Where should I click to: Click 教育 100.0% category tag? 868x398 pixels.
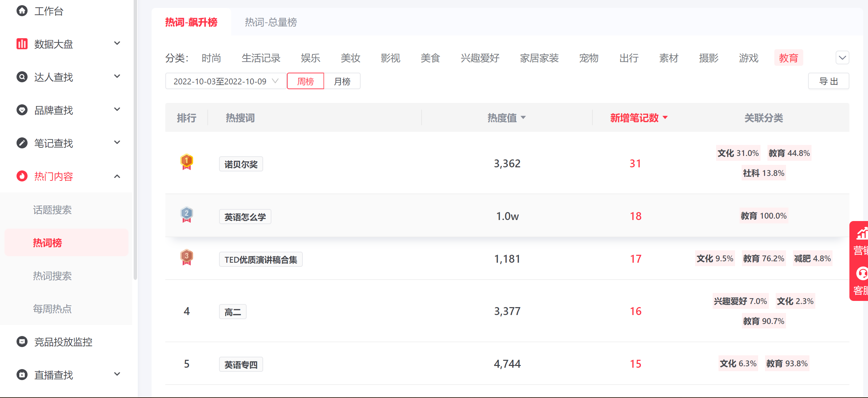(764, 216)
